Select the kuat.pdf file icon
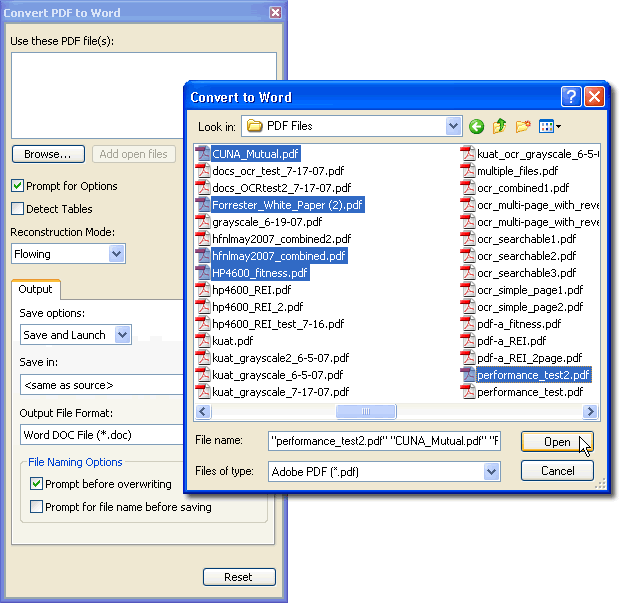The image size is (620, 603). (x=203, y=341)
